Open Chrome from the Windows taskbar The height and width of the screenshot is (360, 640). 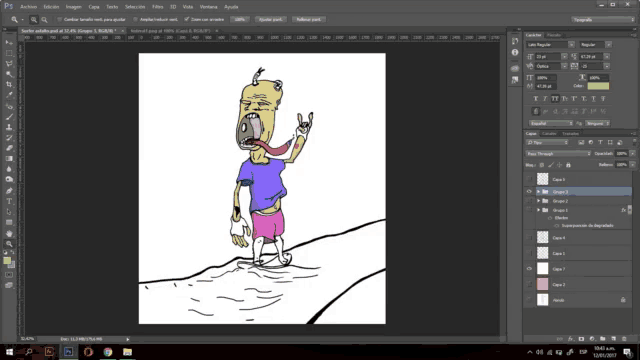click(x=108, y=352)
